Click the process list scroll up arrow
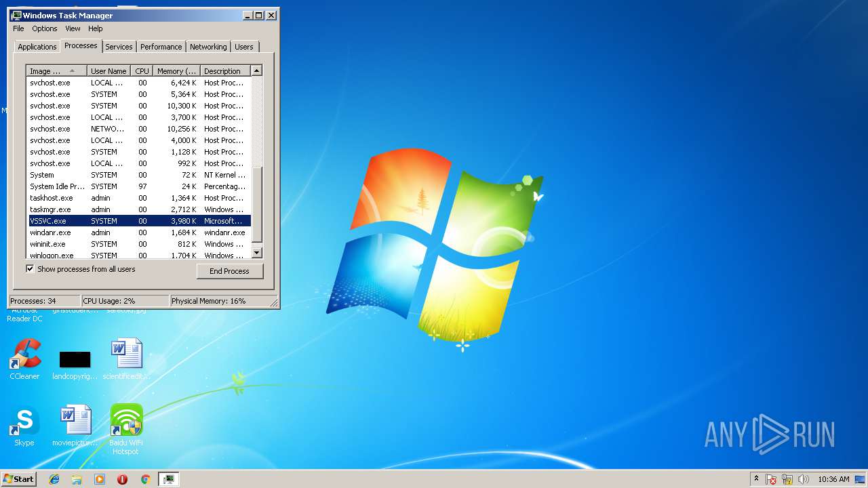This screenshot has width=868, height=488. pos(256,70)
